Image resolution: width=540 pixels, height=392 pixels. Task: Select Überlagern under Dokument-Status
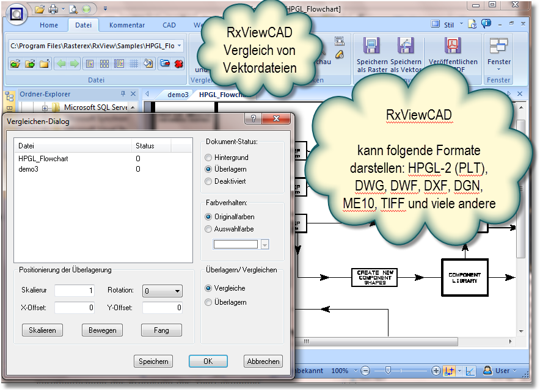[208, 169]
